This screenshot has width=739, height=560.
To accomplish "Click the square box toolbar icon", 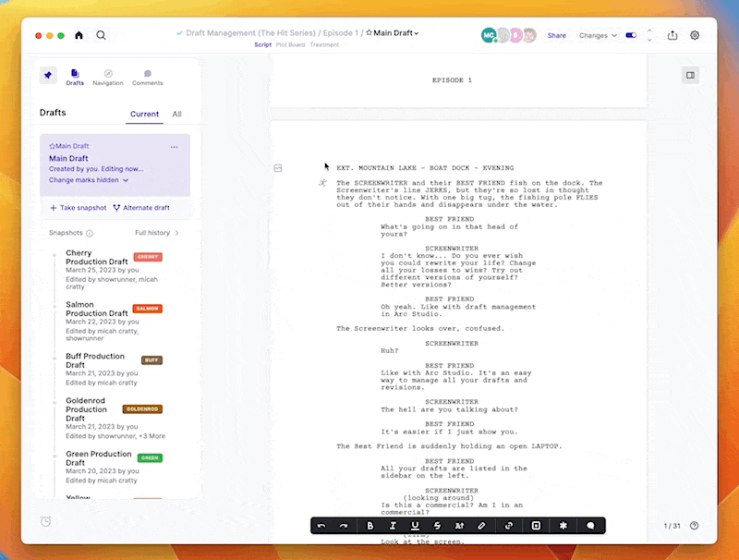I will (x=536, y=526).
